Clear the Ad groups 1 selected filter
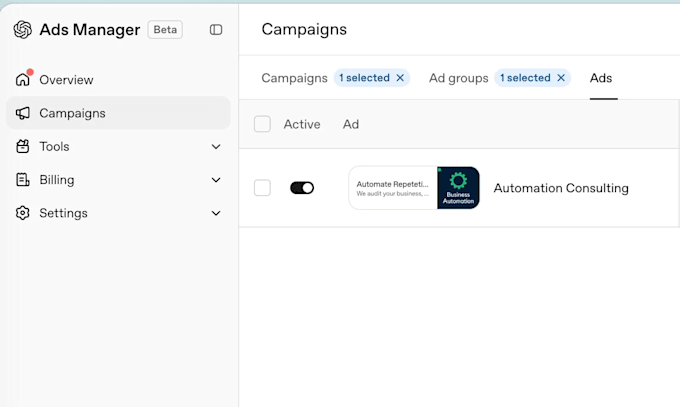 point(561,78)
